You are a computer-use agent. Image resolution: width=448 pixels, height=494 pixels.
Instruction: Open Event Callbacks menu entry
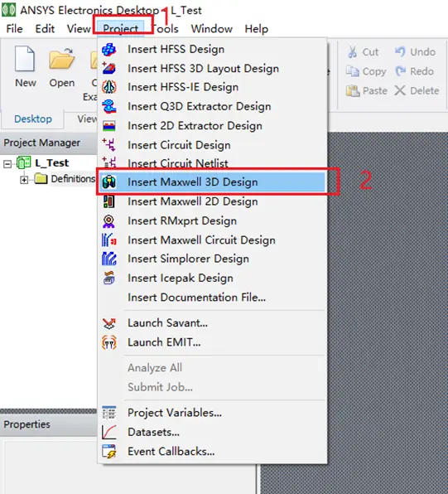(x=211, y=452)
